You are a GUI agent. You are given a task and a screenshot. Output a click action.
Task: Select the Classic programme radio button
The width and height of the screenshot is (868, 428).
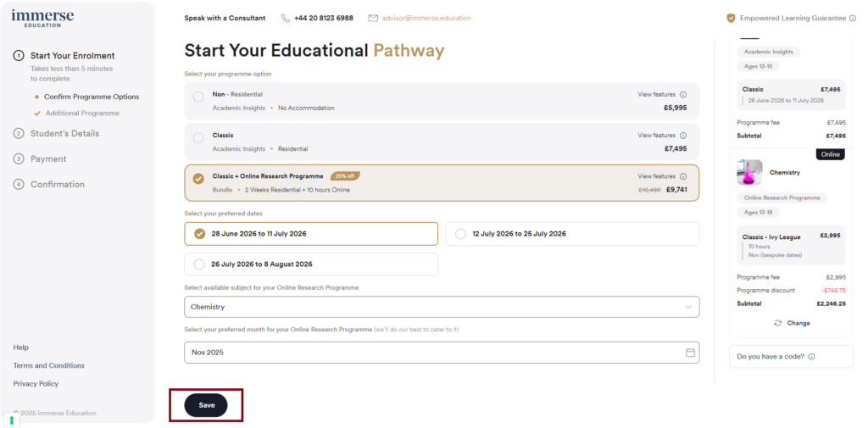click(x=198, y=137)
